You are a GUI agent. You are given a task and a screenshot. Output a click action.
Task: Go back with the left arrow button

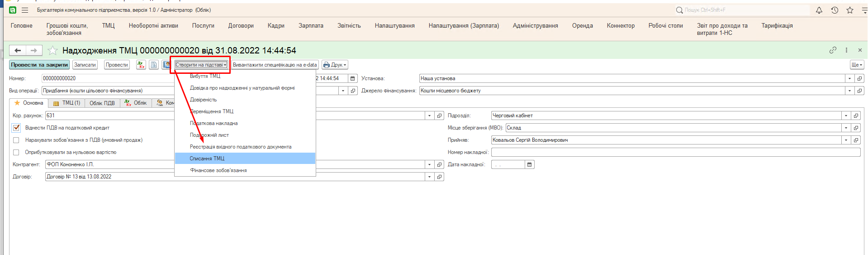18,50
